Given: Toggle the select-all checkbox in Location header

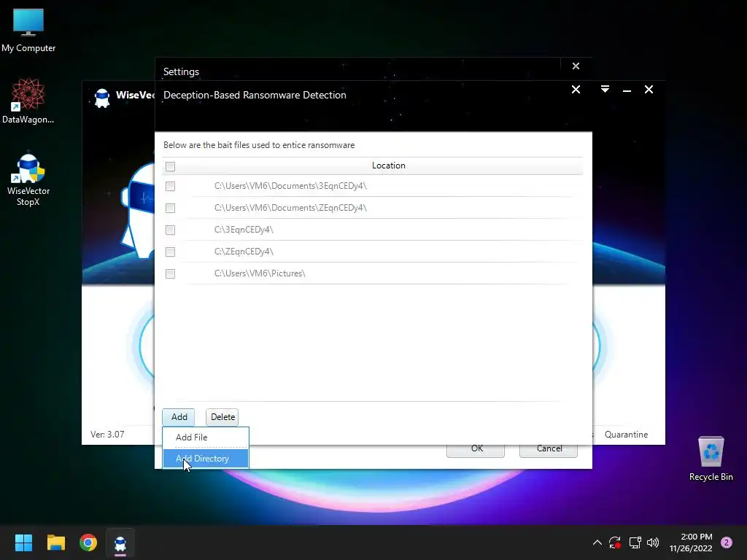Looking at the screenshot, I should pos(170,166).
